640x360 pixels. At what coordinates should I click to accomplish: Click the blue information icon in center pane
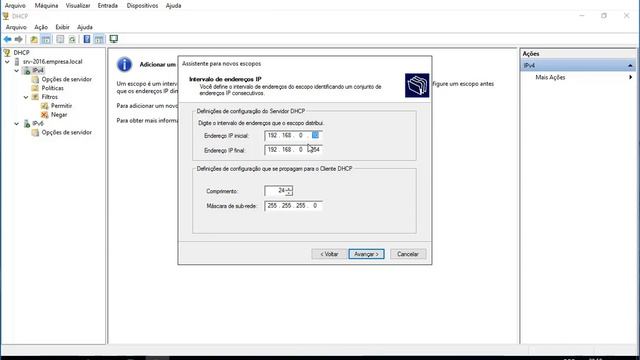point(124,64)
